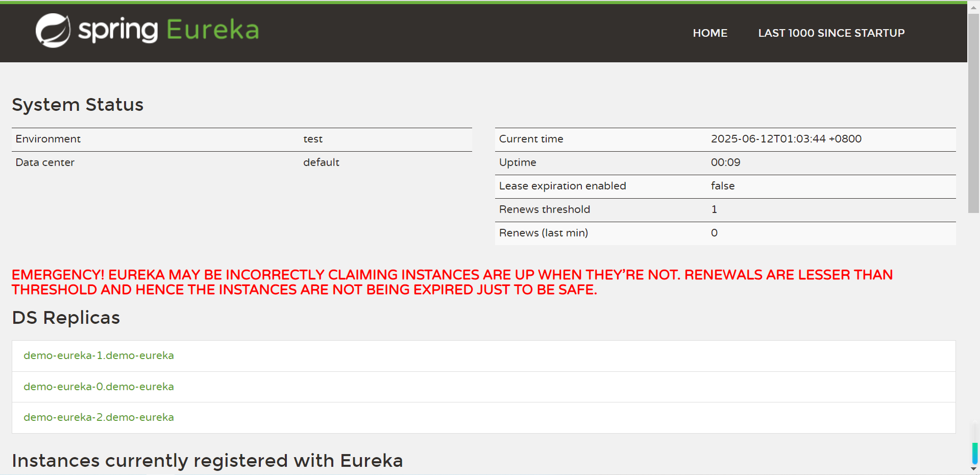Open the demo-eureka-2.demo-eureka replica link
The image size is (980, 475).
click(99, 417)
